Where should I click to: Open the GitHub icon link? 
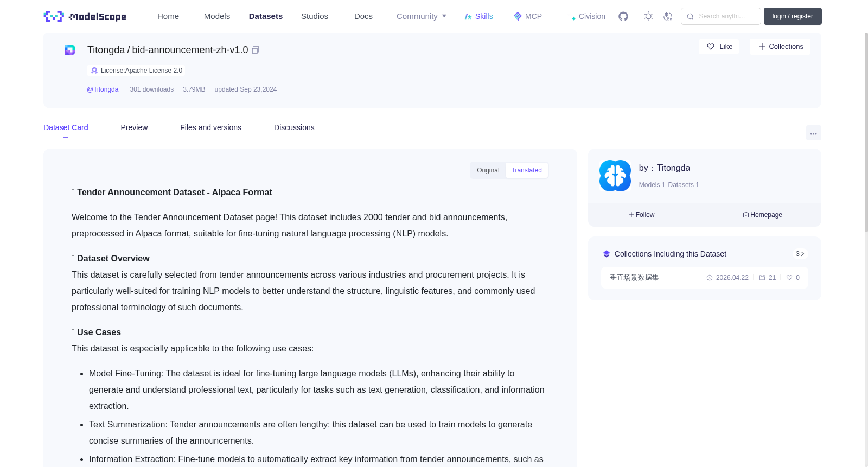[623, 16]
